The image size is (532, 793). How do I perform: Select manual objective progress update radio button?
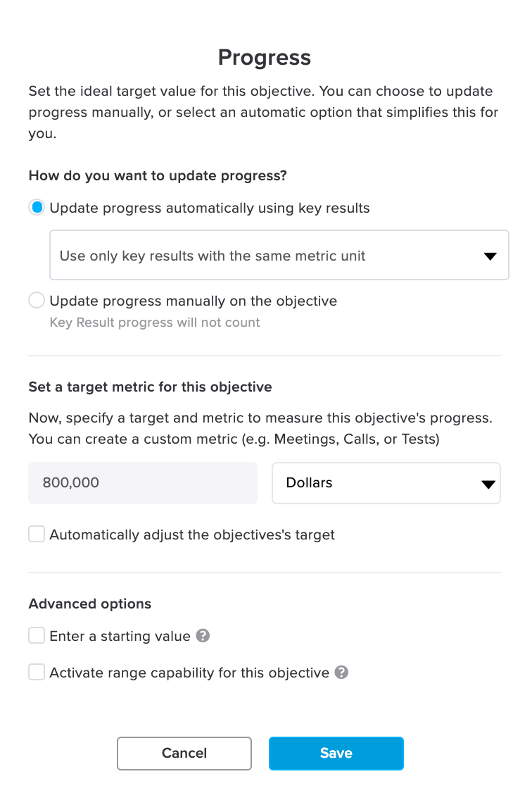point(37,301)
